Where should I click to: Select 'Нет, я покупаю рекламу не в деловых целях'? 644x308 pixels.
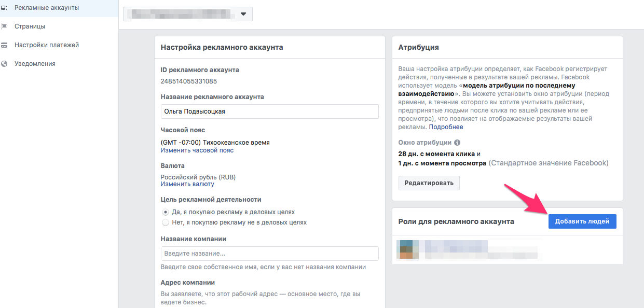pyautogui.click(x=166, y=222)
